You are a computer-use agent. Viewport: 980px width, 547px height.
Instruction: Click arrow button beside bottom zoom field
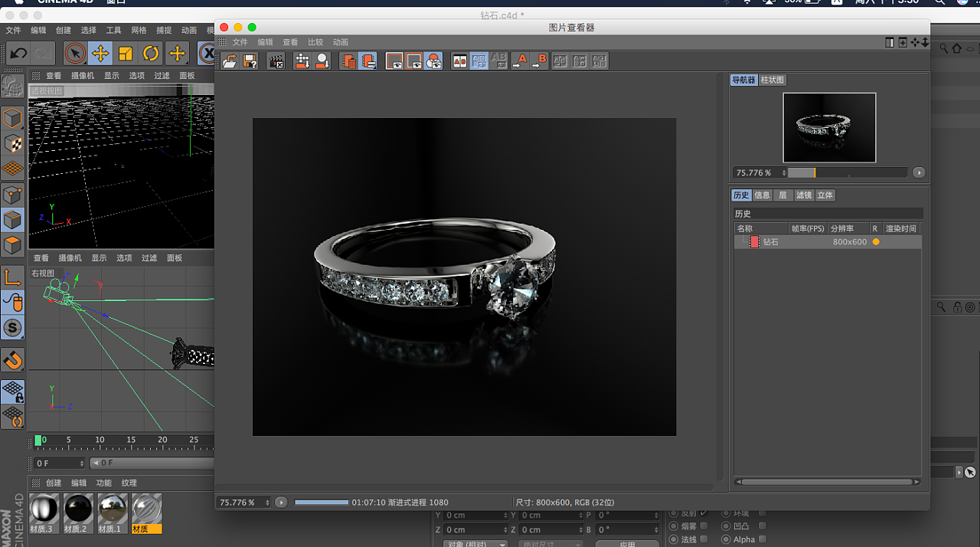click(x=281, y=503)
